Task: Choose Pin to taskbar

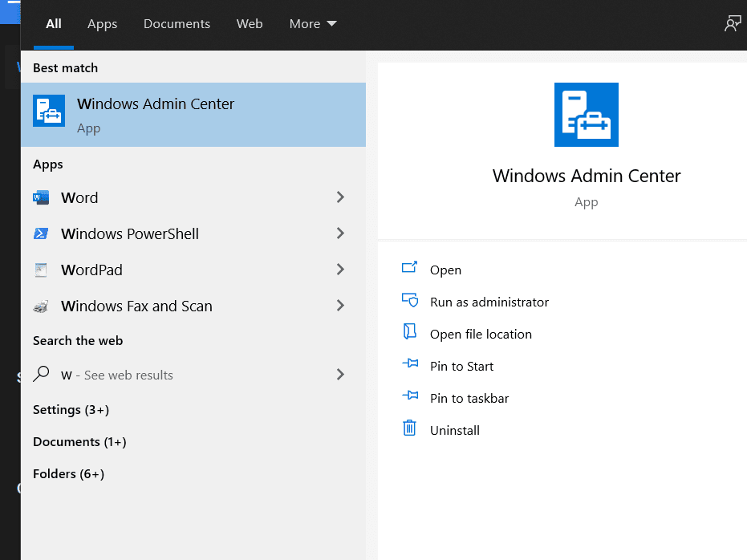Action: [x=469, y=398]
